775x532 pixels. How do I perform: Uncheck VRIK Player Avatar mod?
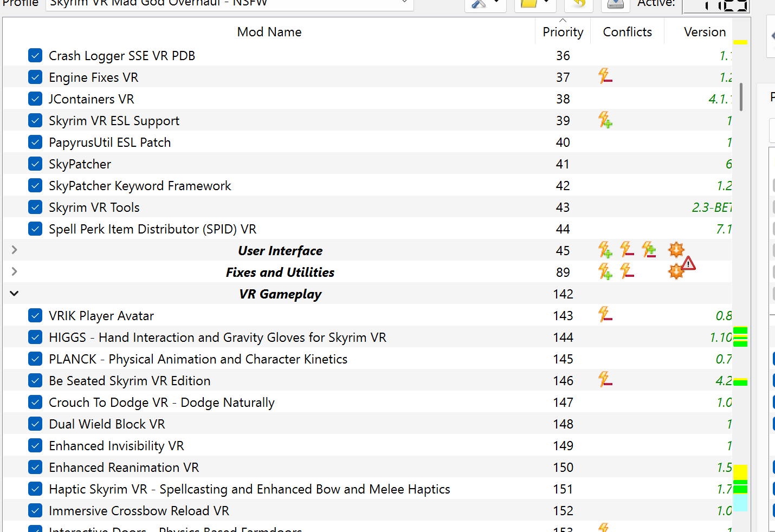(35, 315)
